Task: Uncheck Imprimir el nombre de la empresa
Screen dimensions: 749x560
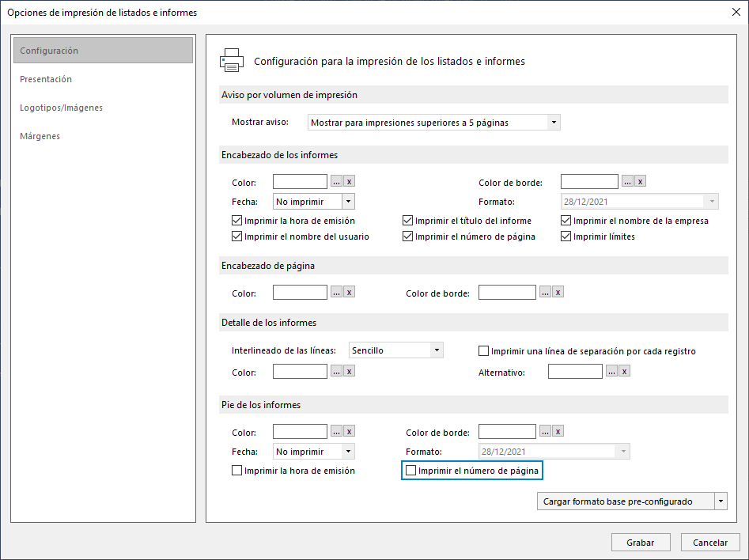Action: coord(566,221)
